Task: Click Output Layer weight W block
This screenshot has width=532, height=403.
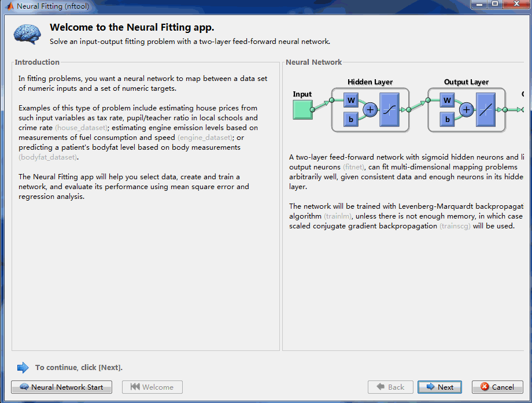Action: [x=447, y=100]
